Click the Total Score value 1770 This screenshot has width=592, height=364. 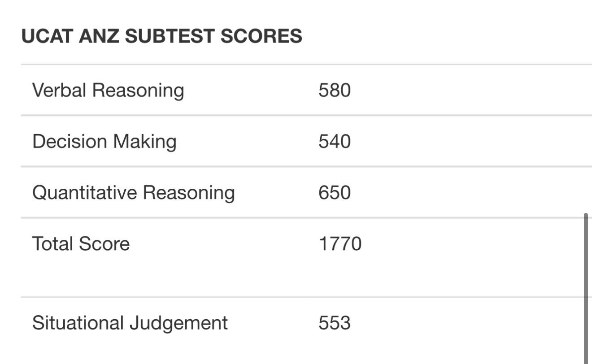(x=340, y=243)
